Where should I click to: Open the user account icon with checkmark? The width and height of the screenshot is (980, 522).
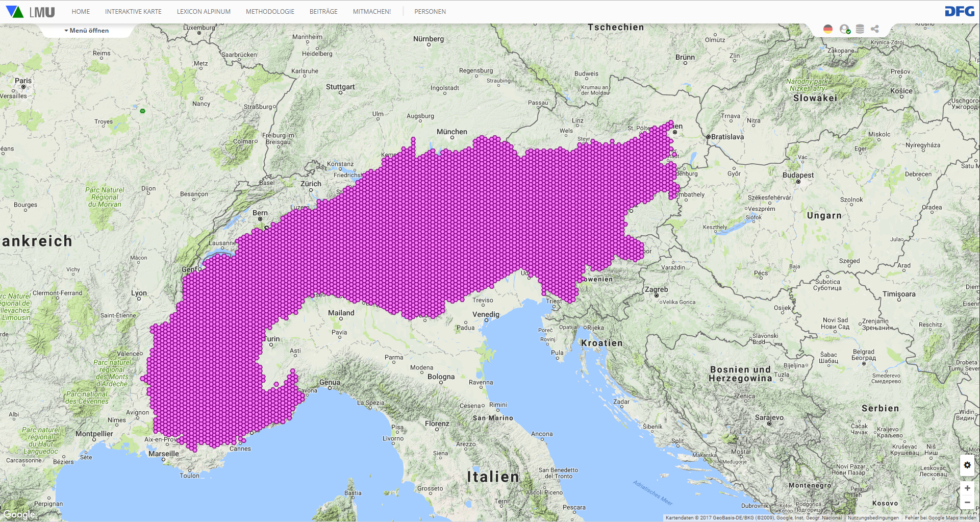[845, 29]
